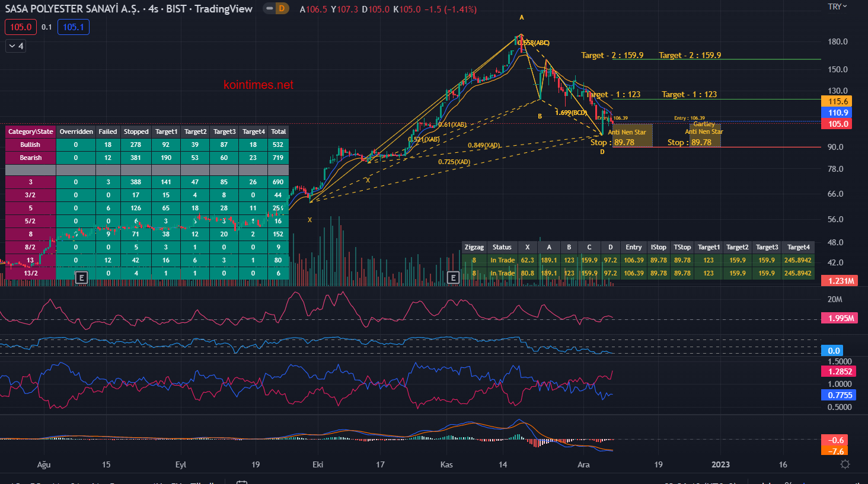Screen dimensions: 868x484
Task: Click the Status column header
Action: click(502, 247)
